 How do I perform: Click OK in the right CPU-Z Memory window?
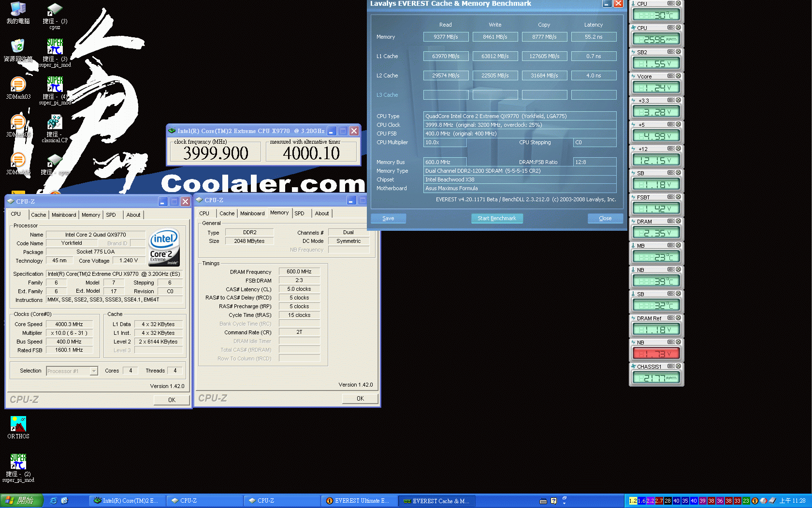click(x=360, y=399)
